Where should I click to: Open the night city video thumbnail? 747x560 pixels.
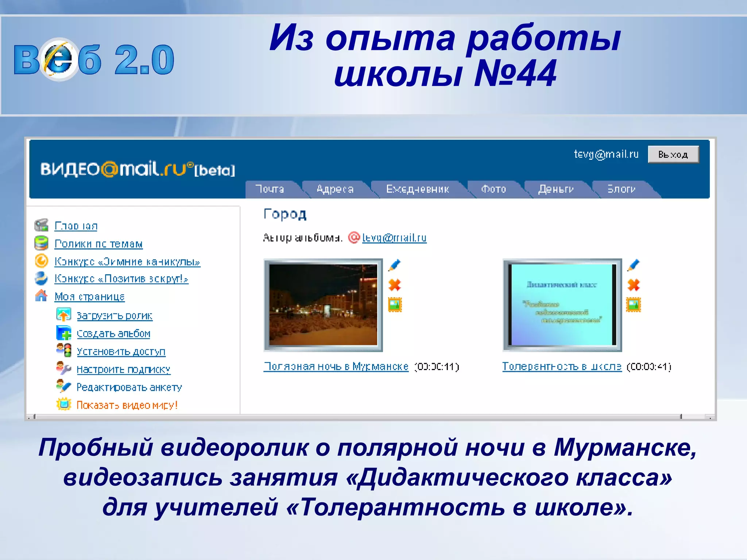[323, 305]
